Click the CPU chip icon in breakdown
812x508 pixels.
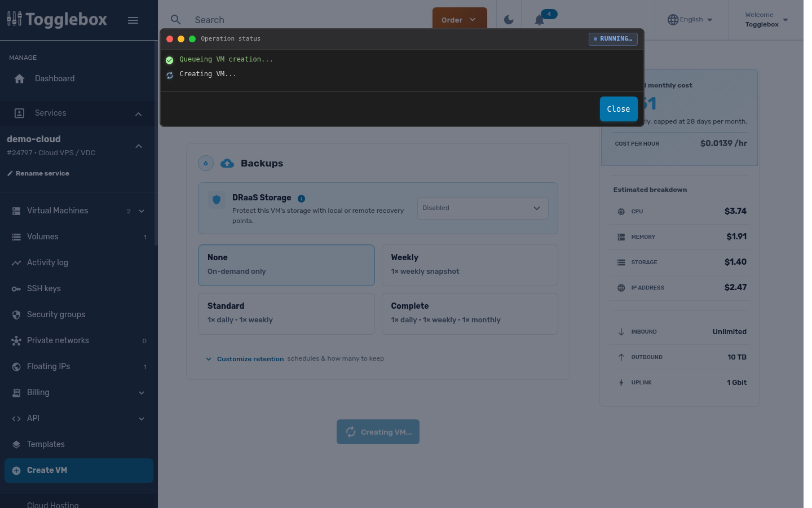pyautogui.click(x=621, y=212)
